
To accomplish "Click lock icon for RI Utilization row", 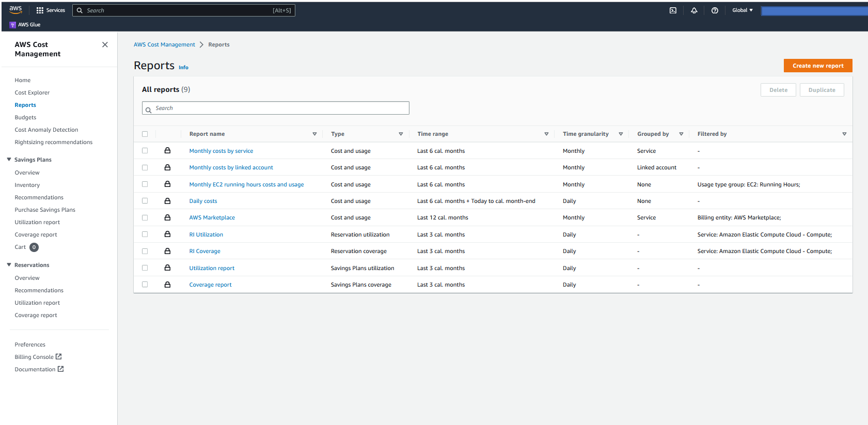I will click(167, 234).
